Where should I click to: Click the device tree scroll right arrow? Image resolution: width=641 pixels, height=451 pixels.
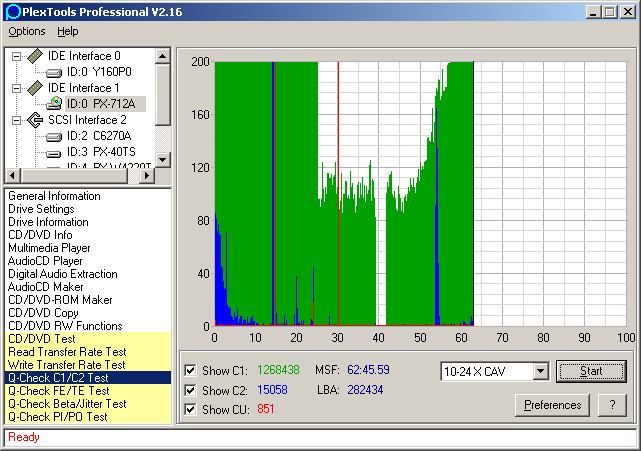tap(147, 176)
